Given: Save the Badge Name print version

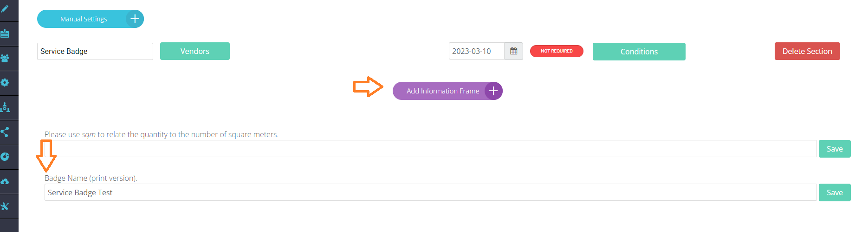Looking at the screenshot, I should (834, 192).
